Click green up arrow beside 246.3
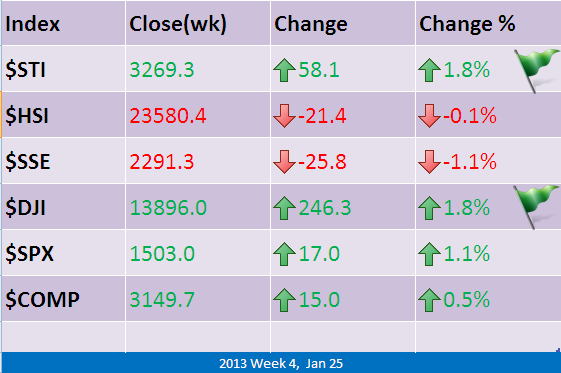 pos(284,208)
